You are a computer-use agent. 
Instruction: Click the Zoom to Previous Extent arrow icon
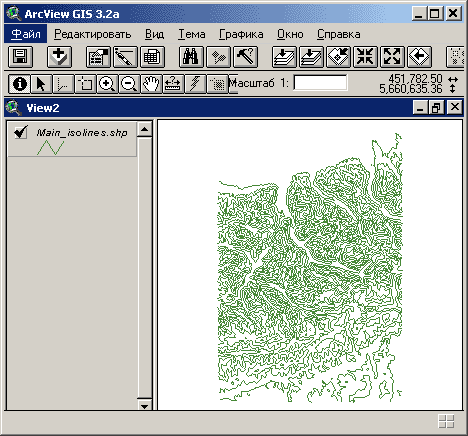click(419, 57)
